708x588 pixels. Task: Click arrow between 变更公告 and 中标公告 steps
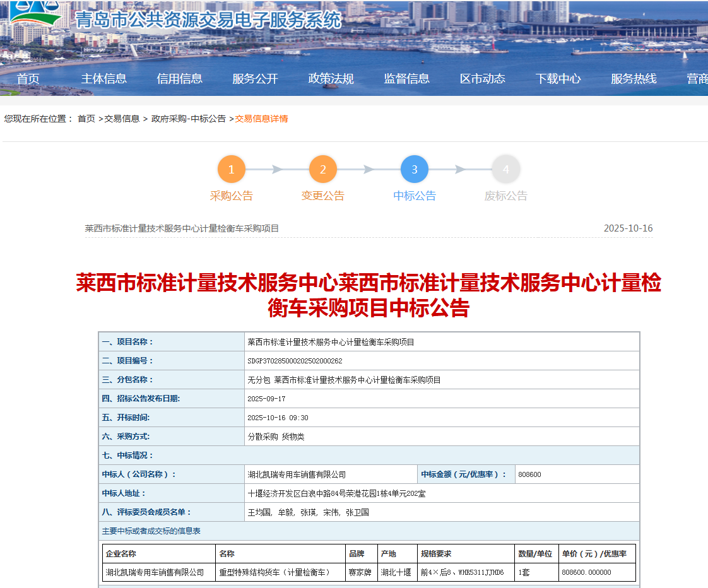(368, 169)
